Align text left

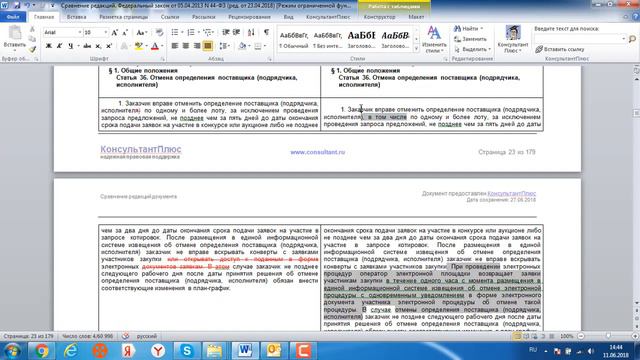point(175,46)
